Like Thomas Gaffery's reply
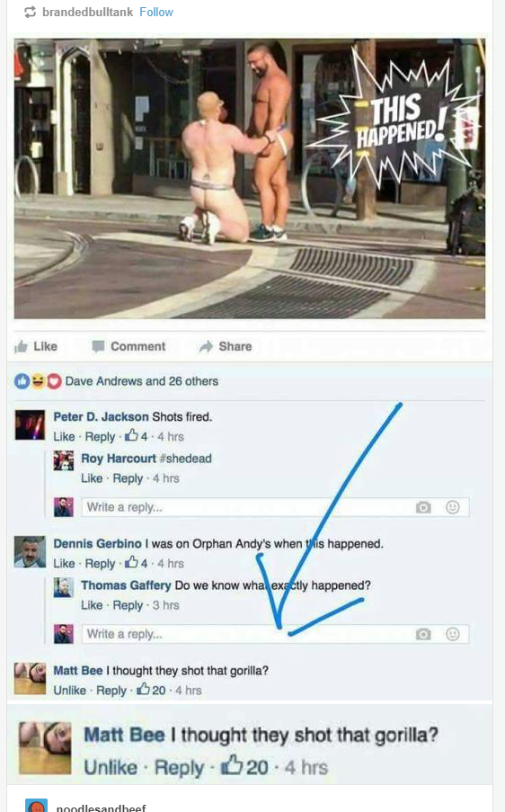This screenshot has width=505, height=812. 92,605
